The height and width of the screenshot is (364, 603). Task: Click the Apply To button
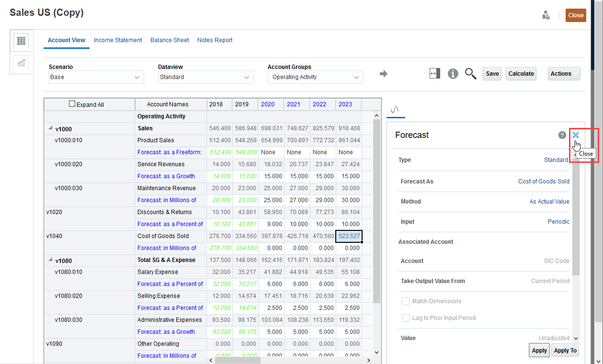tap(565, 351)
